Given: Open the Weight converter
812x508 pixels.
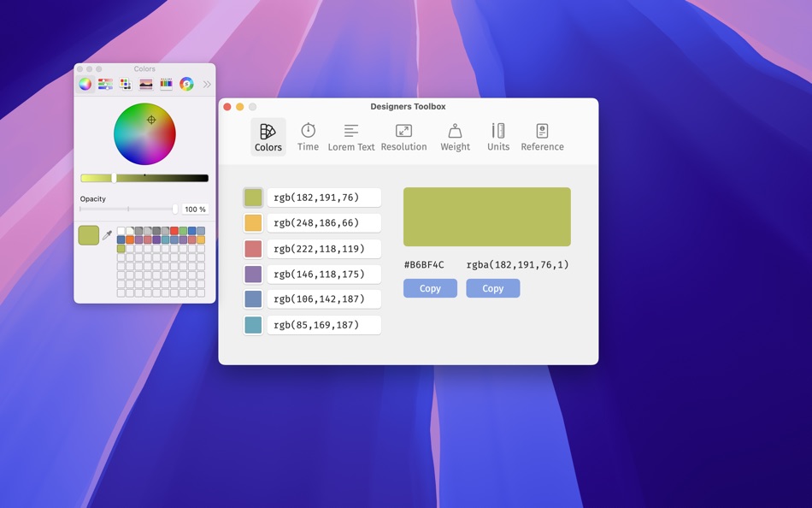Looking at the screenshot, I should click(x=455, y=135).
